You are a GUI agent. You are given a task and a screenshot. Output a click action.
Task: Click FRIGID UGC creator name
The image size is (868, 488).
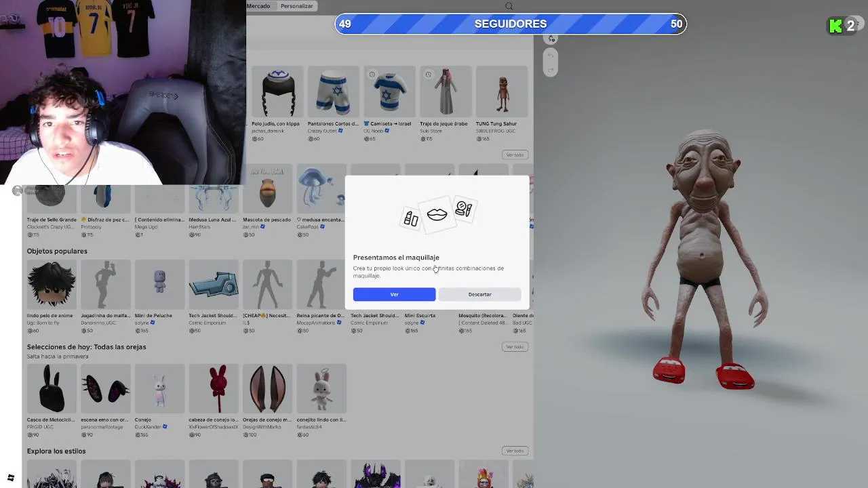[40, 427]
